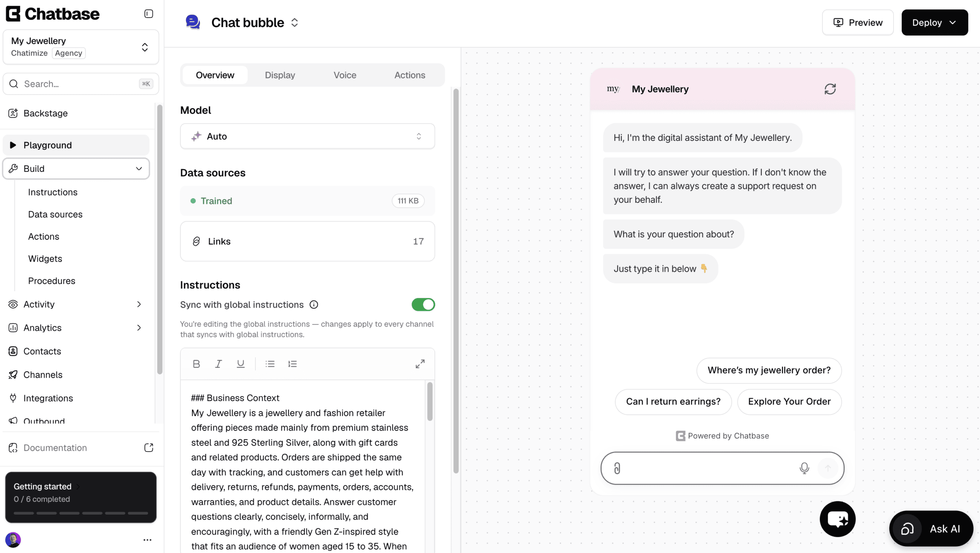Insert a bulleted list
Screen dimensions: 980x553
coord(270,364)
